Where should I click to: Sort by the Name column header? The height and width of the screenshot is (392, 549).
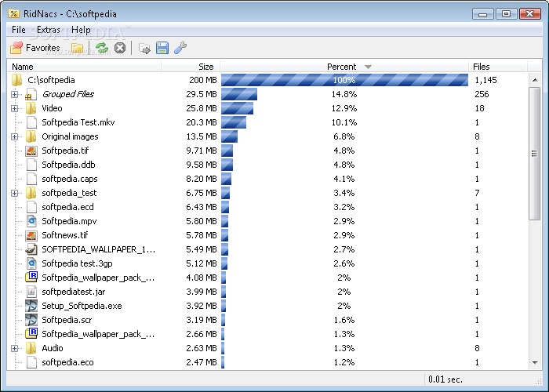coord(84,67)
